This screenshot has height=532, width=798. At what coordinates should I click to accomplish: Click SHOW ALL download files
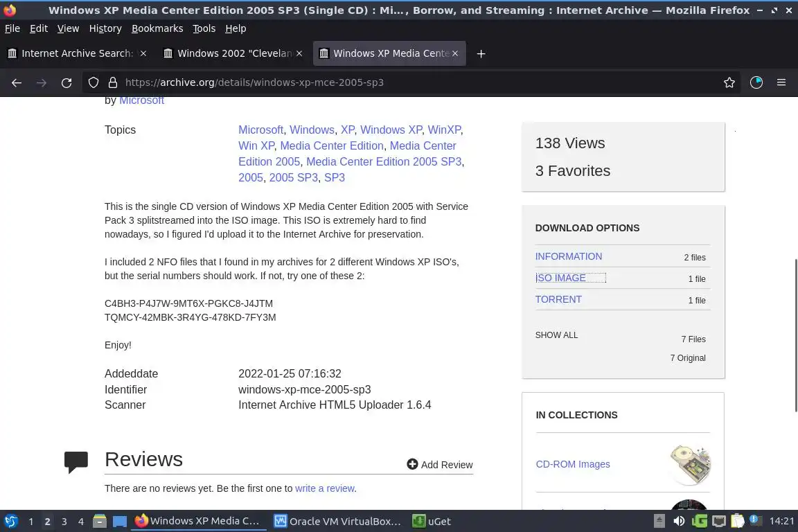(556, 335)
